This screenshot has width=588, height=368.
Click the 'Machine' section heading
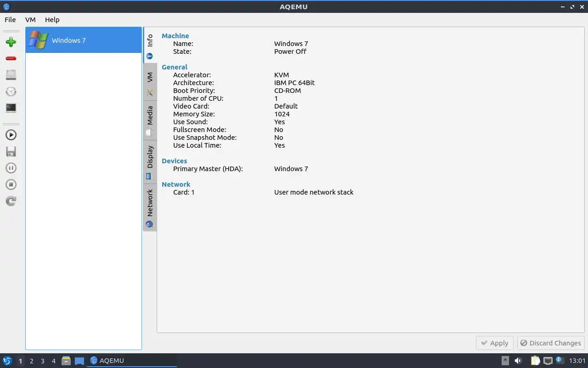[x=175, y=36]
